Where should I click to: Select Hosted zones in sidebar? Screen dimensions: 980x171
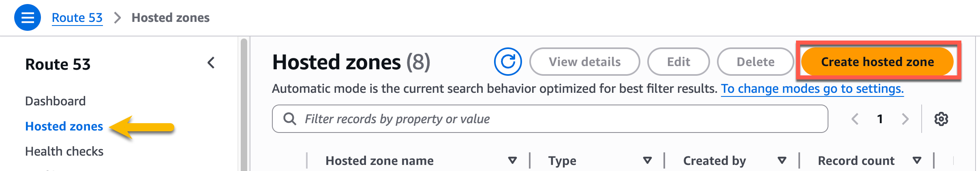[x=64, y=126]
